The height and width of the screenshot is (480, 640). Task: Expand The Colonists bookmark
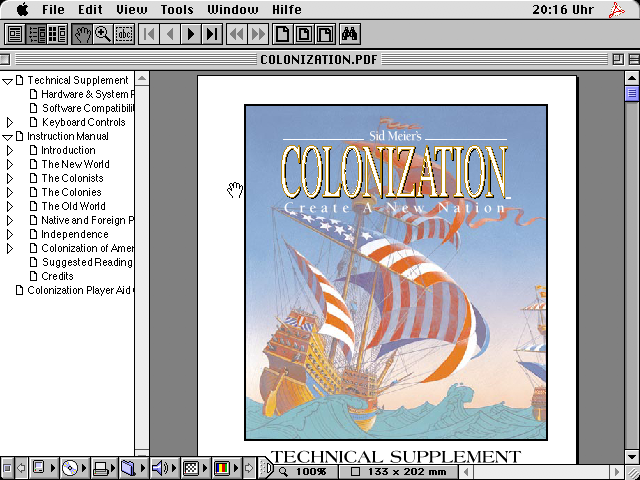[9, 178]
